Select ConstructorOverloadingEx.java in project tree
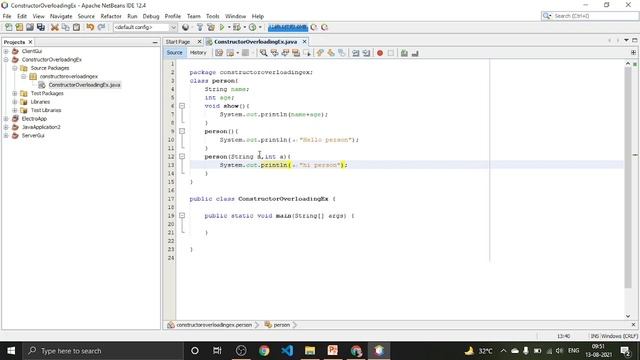 pos(84,85)
